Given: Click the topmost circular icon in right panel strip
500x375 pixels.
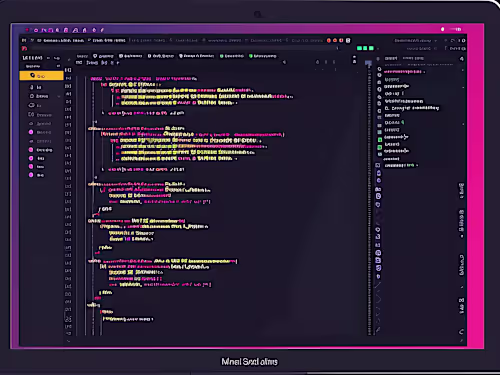Looking at the screenshot, I should [x=379, y=69].
